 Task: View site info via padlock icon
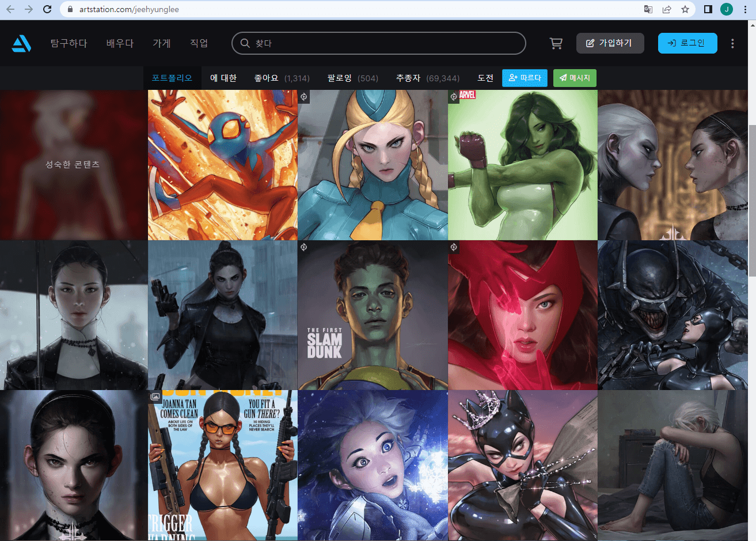click(x=70, y=9)
